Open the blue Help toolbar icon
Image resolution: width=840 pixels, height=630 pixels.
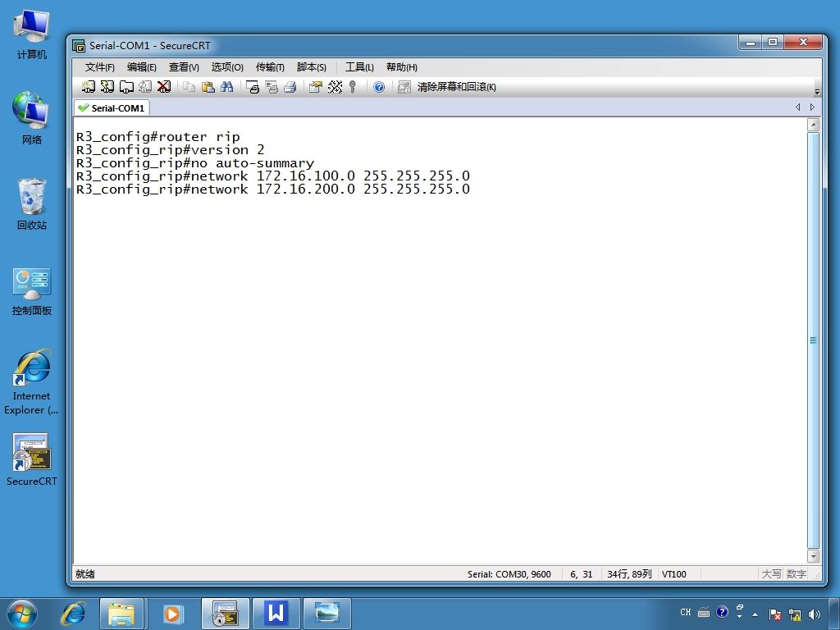(379, 87)
